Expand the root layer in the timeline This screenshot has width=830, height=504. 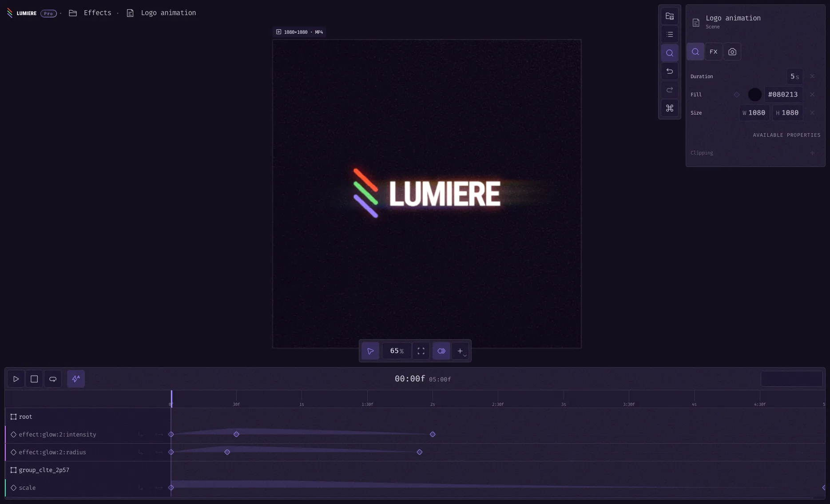13,417
